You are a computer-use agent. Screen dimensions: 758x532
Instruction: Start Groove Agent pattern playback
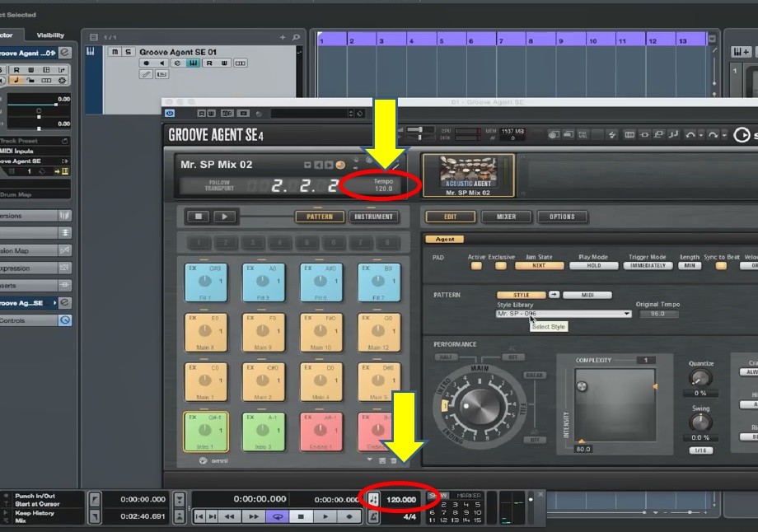click(x=224, y=217)
